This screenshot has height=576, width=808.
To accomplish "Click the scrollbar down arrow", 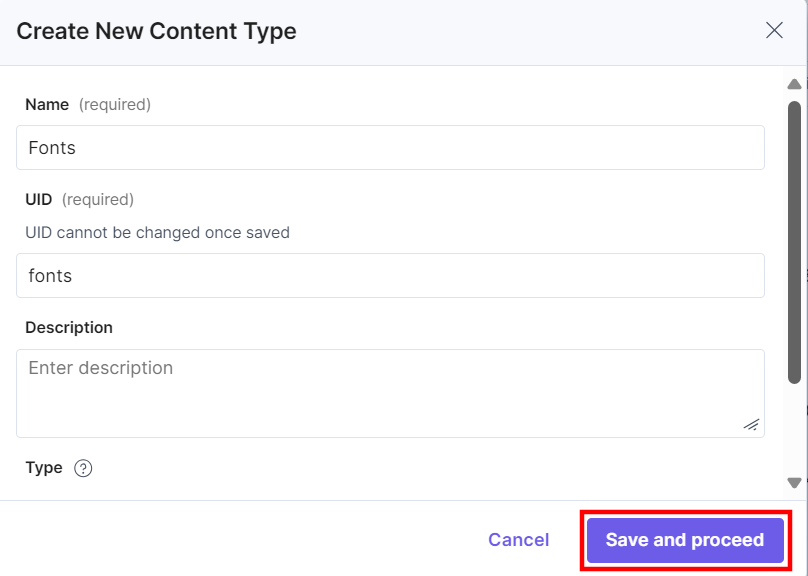I will point(794,483).
